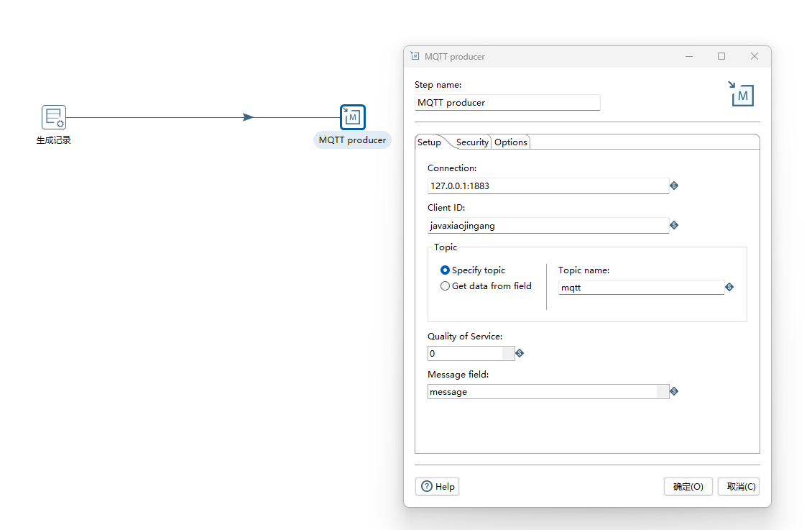Click variable icon next to Connection field
This screenshot has height=530, width=812.
click(674, 186)
